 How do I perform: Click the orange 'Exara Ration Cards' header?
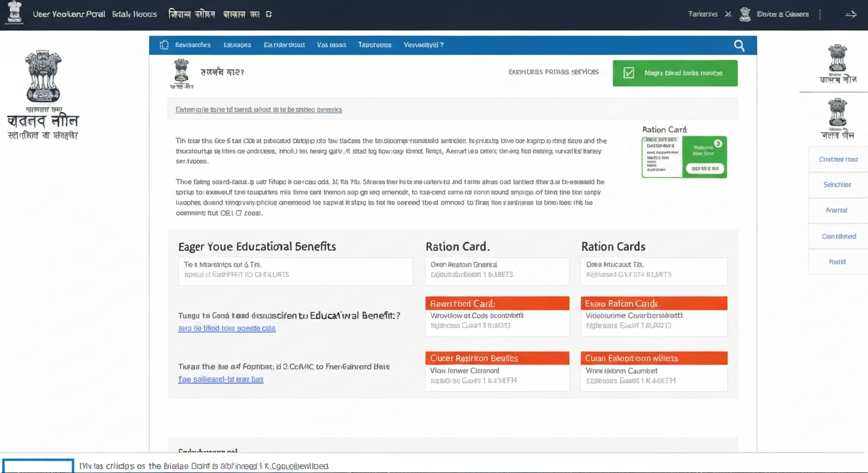653,304
